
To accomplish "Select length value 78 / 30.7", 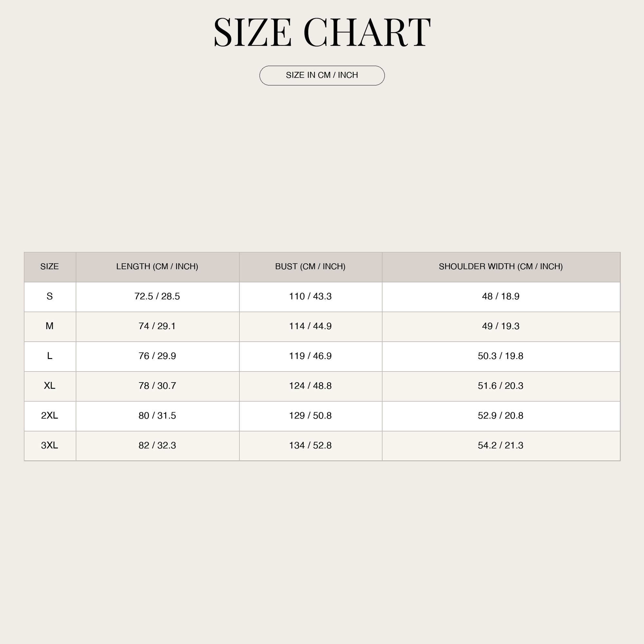I will tap(157, 385).
